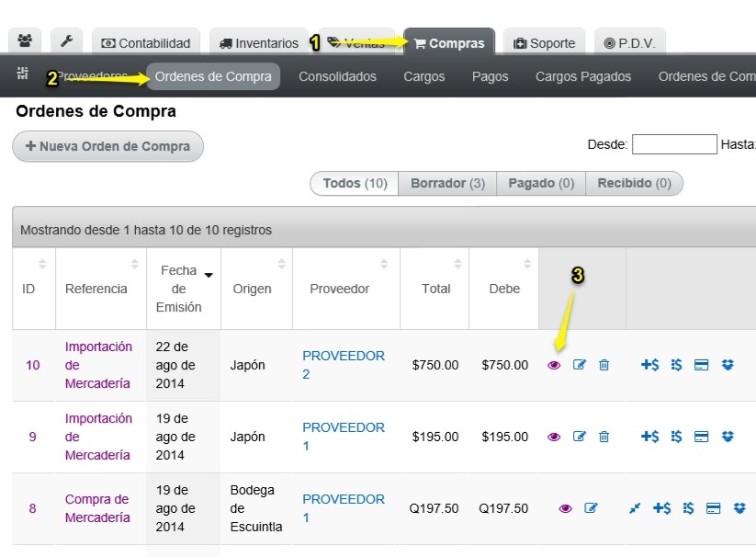Viewport: 756px width, 557px height.
Task: Filter orders by Borrador (3)
Action: tap(447, 183)
